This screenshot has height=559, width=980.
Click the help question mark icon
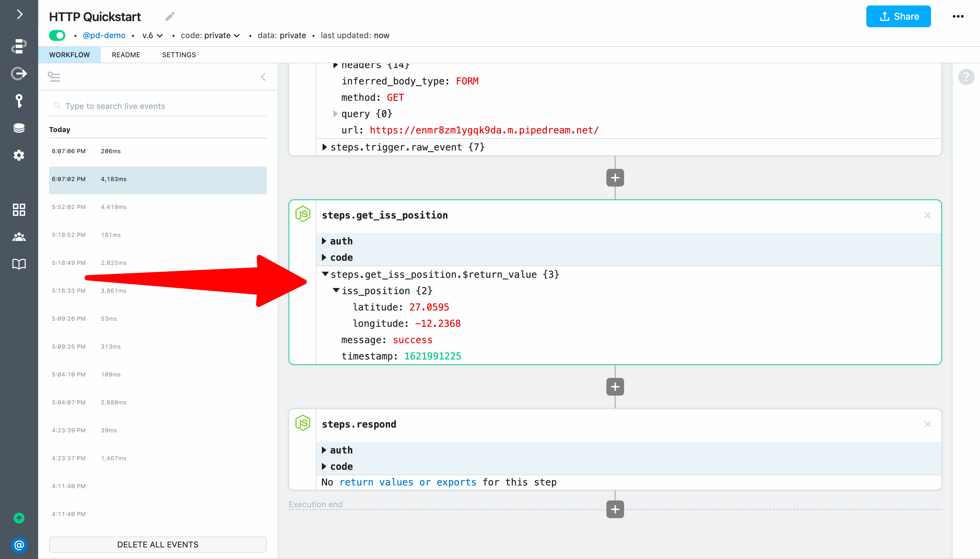coord(966,77)
